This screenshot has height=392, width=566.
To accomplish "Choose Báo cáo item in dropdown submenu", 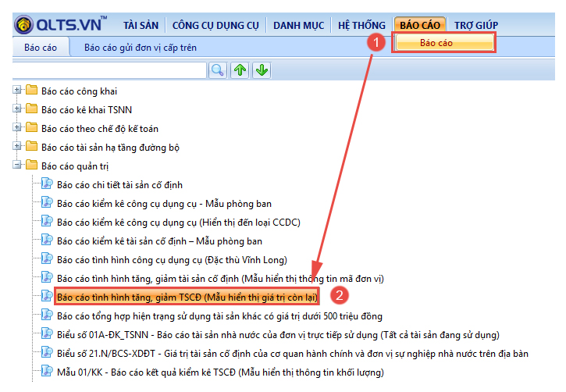I will click(x=444, y=43).
